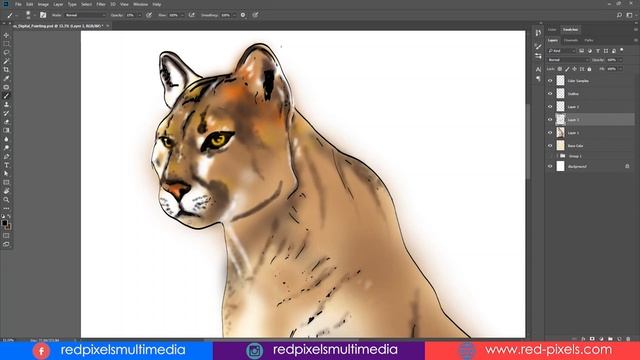Open the Paragraph panel icon in dock

point(538,78)
